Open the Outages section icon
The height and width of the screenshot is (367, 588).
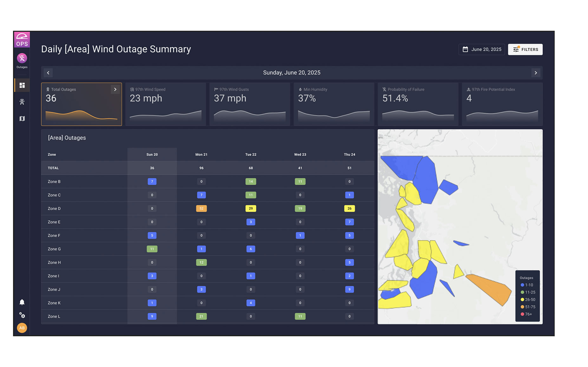click(22, 59)
